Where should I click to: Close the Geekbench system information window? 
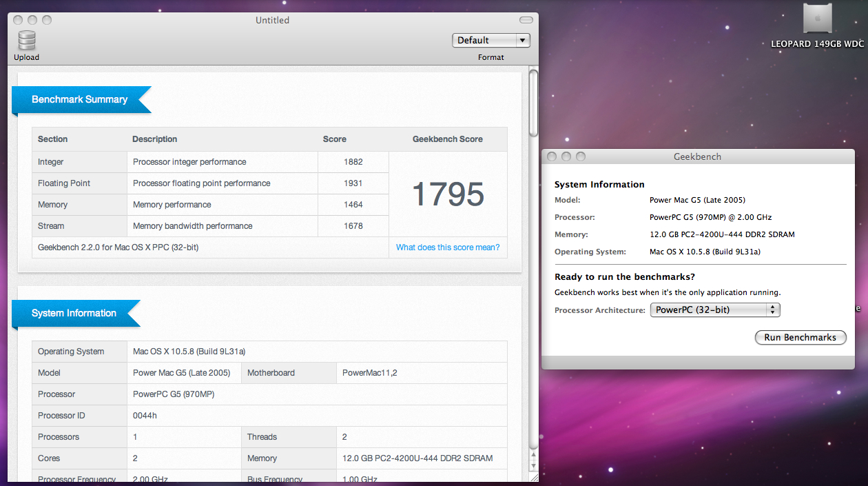coord(551,156)
